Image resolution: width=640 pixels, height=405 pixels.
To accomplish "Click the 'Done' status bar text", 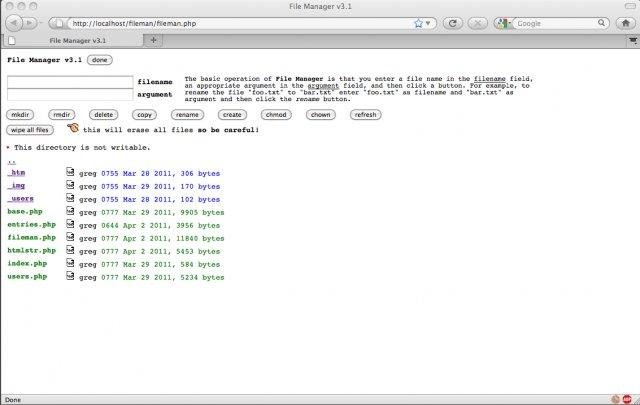I will tap(13, 400).
